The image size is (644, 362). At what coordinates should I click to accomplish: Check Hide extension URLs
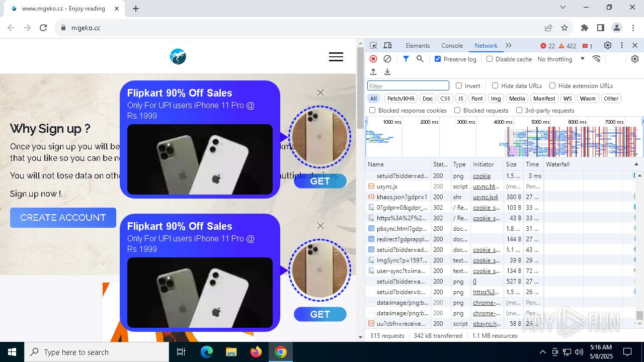(x=552, y=85)
